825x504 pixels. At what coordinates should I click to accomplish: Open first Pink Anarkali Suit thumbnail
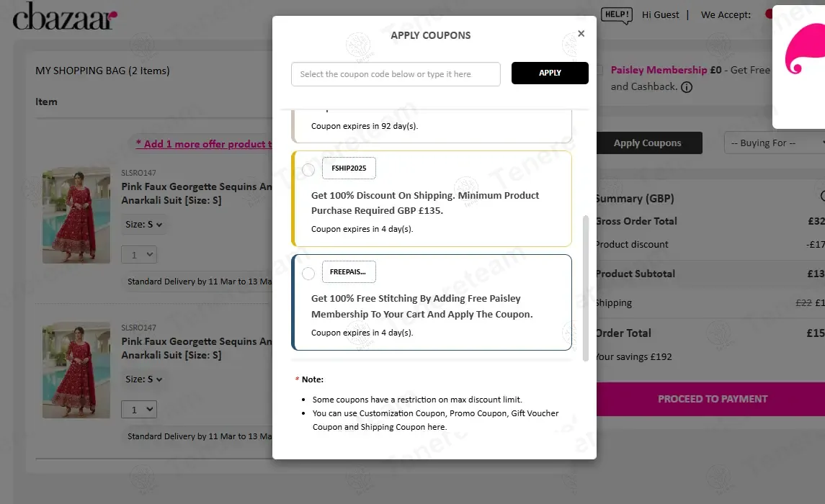76,215
